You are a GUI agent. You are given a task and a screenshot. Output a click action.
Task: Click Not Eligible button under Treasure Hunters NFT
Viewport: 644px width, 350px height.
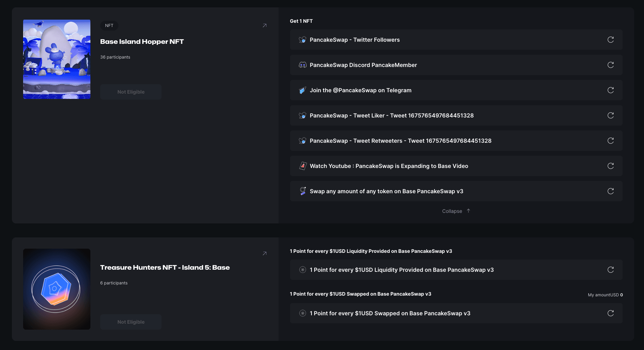(x=131, y=322)
